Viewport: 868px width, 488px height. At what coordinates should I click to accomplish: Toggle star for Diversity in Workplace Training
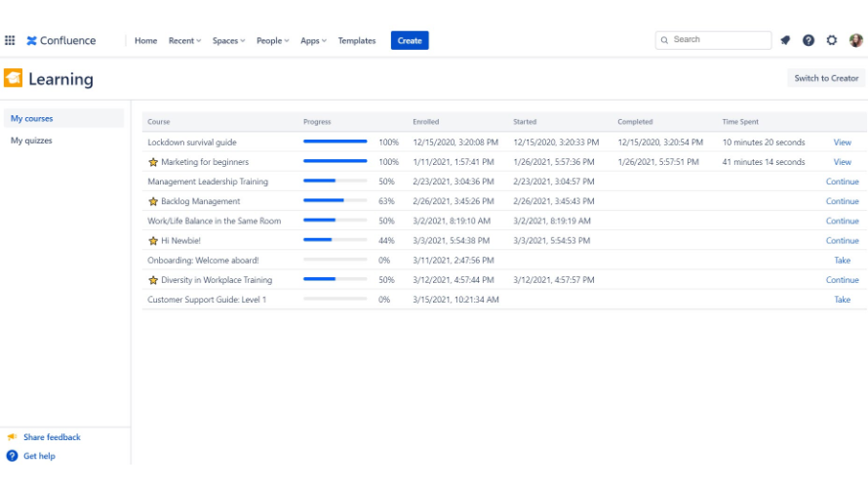(x=153, y=280)
